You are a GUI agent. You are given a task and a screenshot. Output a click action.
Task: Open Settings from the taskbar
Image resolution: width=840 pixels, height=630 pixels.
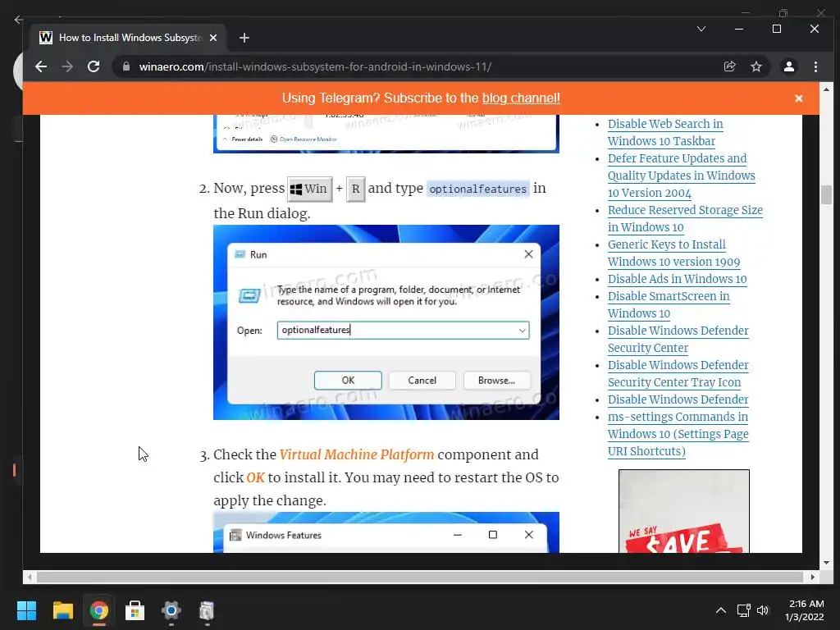171,610
